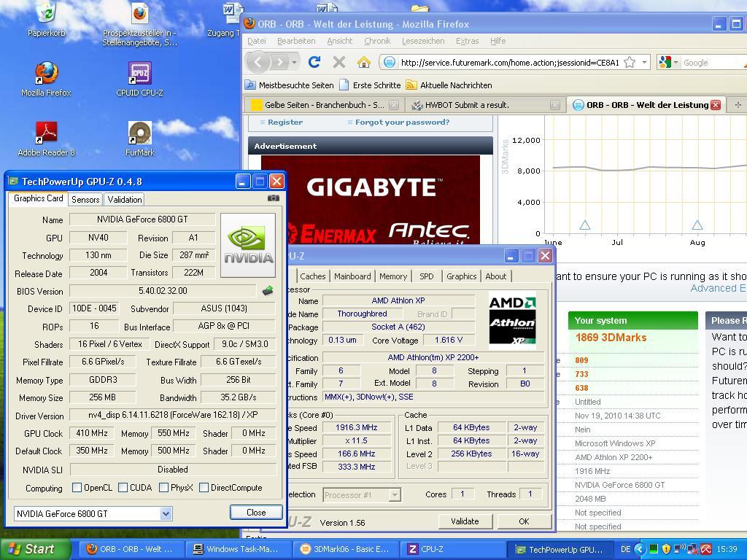Open the Caches tab in CPU-Z
747x560 pixels.
[x=312, y=276]
